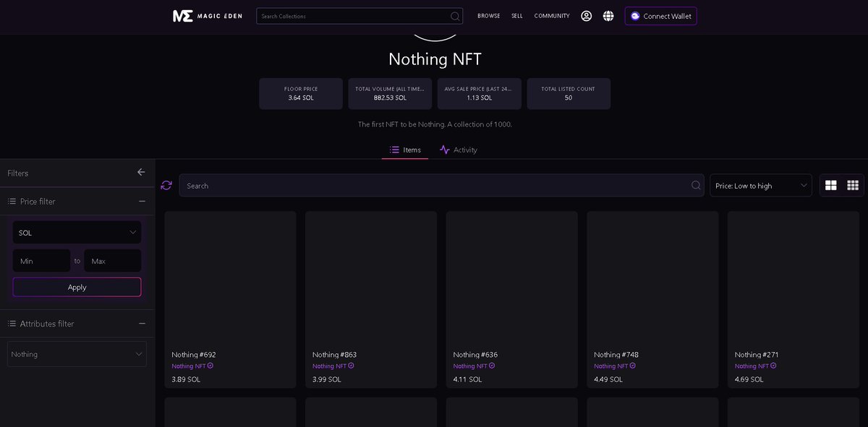Screen dimensions: 868x427
Task: Click the Total Volume 882.53 SOL stat
Action: [390, 94]
